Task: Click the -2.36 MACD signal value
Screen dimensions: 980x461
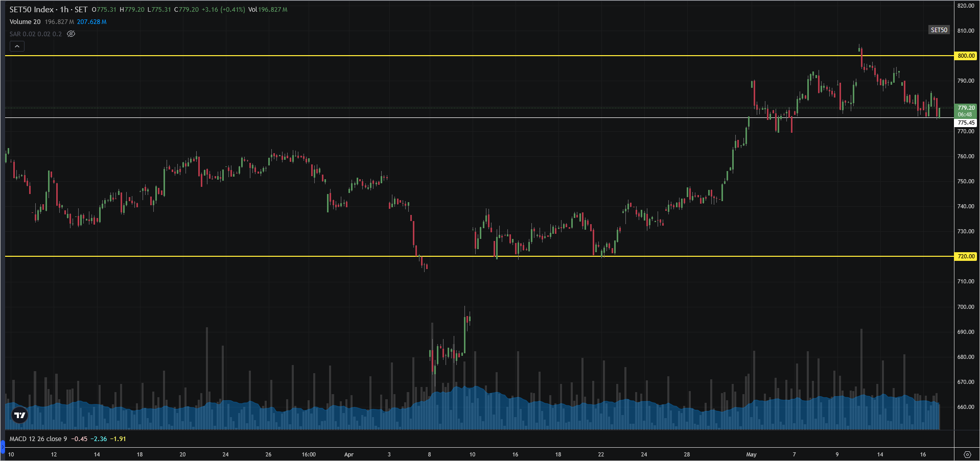Action: 99,439
